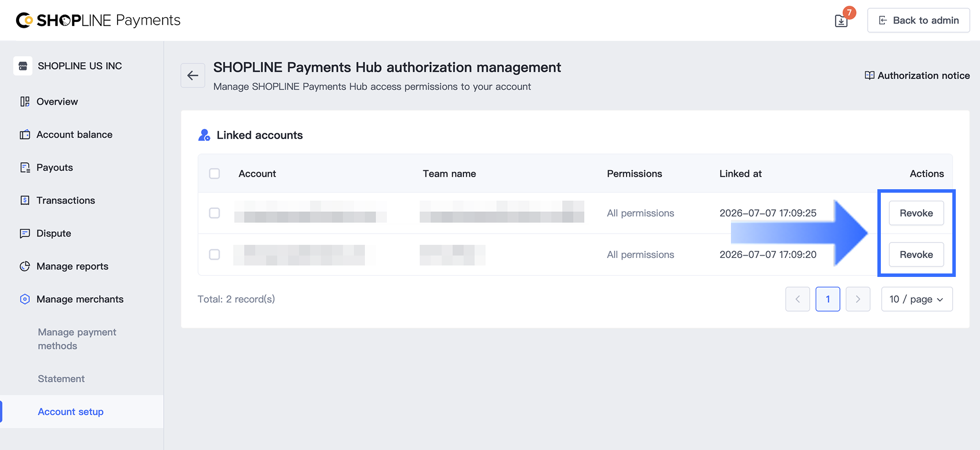
Task: Click the Authorization notice book icon
Action: [869, 76]
